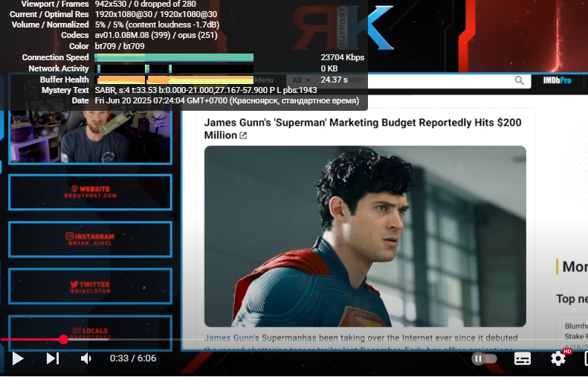
Task: Click the Network Activity graph
Action: 174,68
